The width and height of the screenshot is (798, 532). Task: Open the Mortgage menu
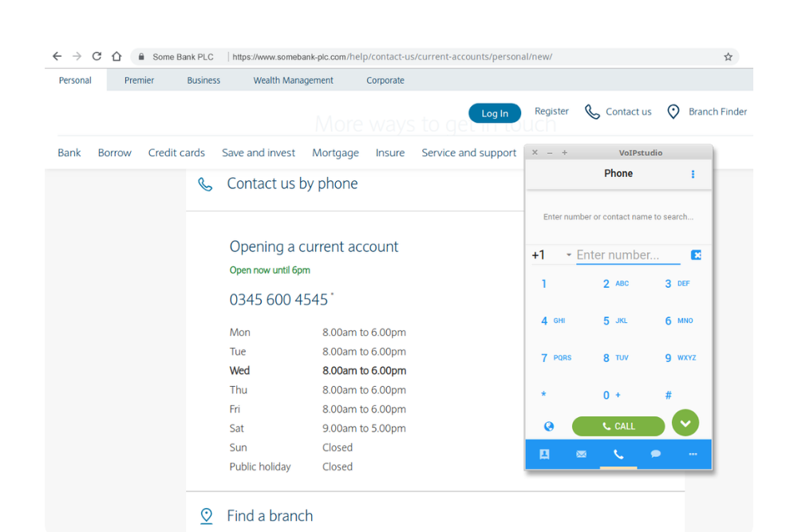pyautogui.click(x=335, y=153)
